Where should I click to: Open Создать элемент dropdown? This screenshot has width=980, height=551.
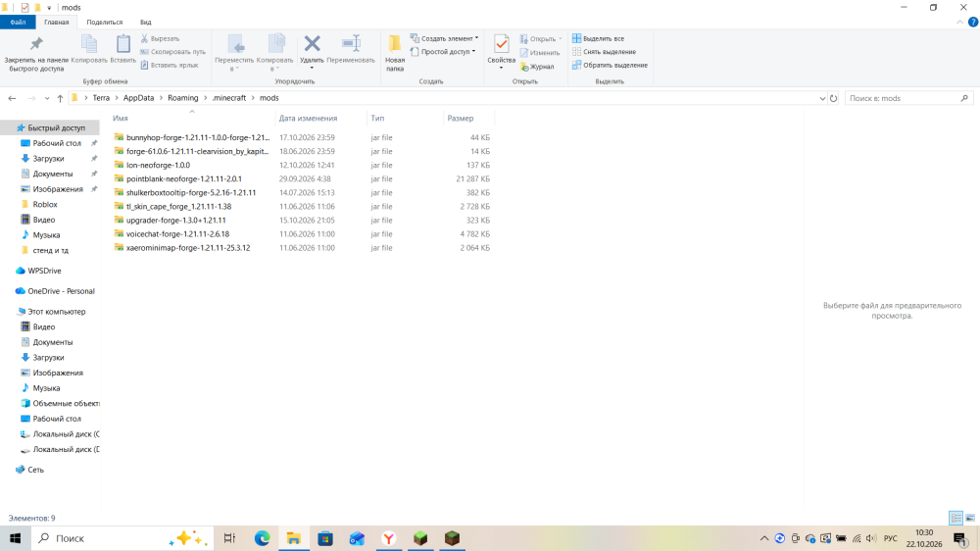click(x=444, y=38)
